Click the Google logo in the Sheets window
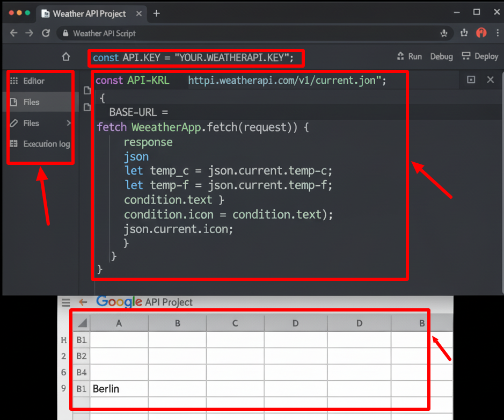The image size is (504, 420). coord(119,302)
